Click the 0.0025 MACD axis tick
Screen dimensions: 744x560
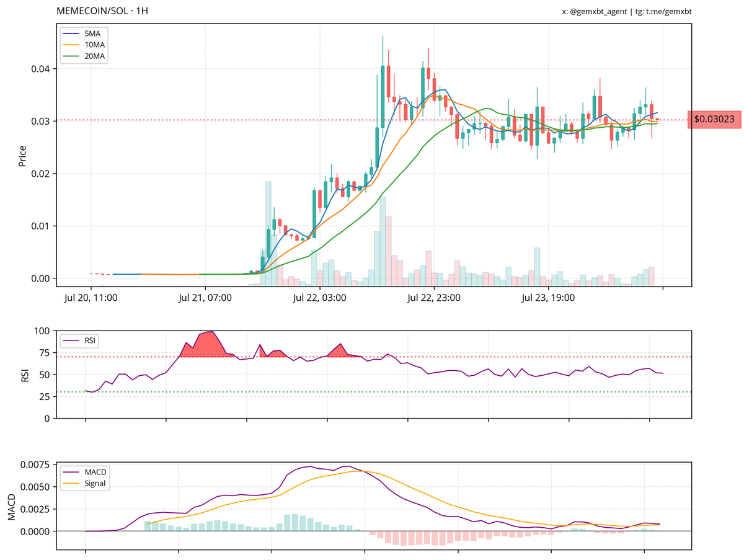click(x=36, y=509)
